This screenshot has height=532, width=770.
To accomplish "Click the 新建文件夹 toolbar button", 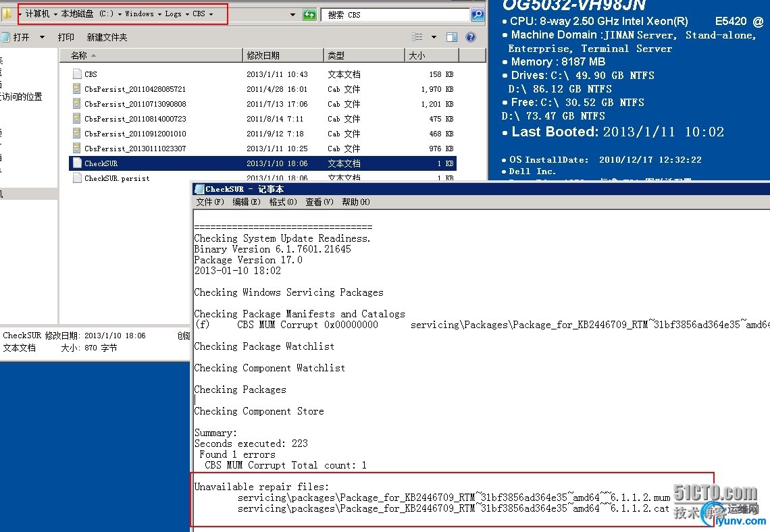I will click(x=107, y=37).
